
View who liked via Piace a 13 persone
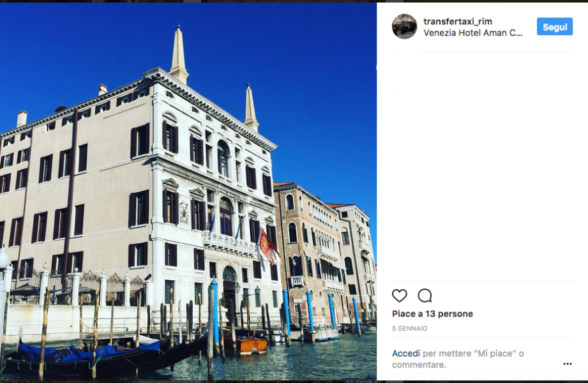point(432,313)
